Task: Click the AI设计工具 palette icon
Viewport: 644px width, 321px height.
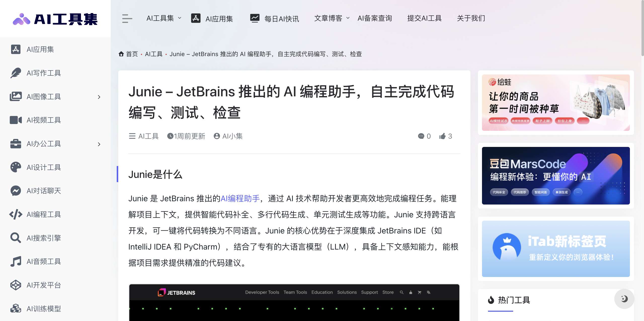Action: (16, 167)
